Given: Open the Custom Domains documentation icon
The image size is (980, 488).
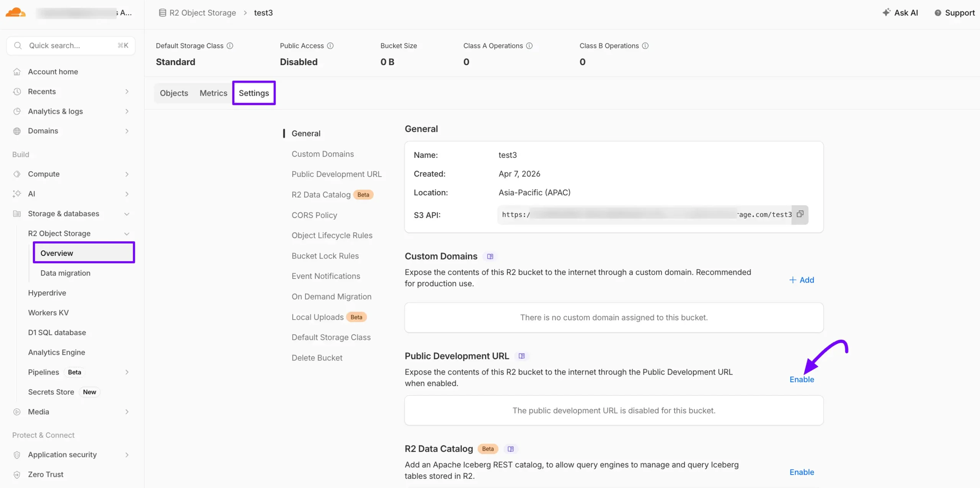Looking at the screenshot, I should pos(490,256).
